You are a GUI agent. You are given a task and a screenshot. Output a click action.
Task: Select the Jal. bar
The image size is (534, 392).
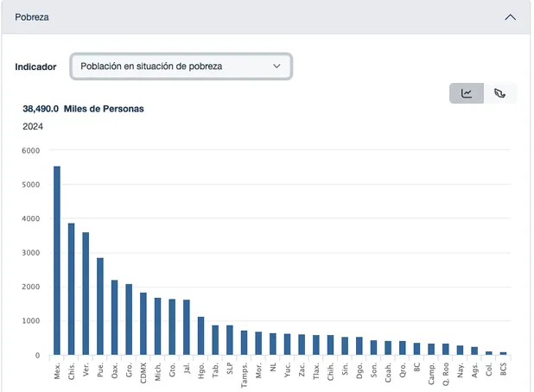(x=187, y=327)
